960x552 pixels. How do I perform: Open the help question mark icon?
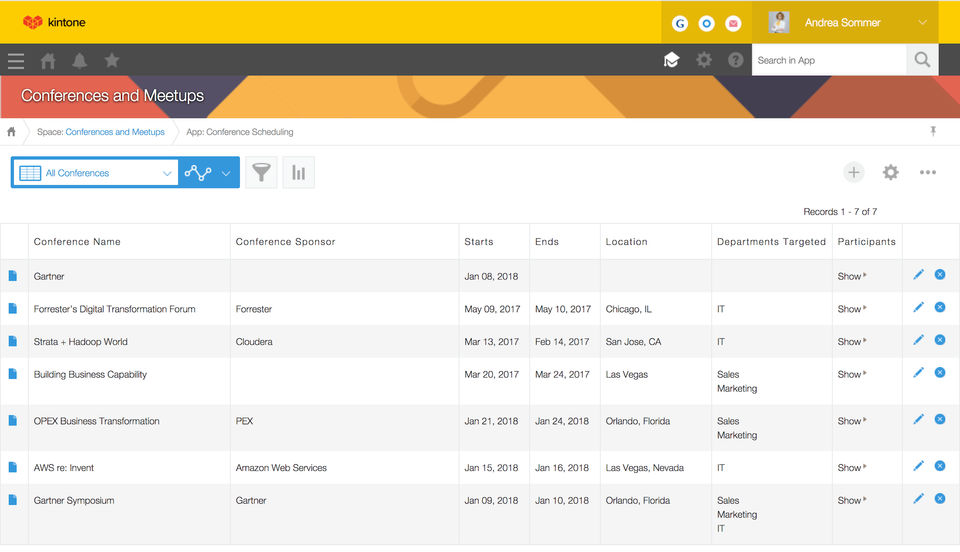point(735,60)
